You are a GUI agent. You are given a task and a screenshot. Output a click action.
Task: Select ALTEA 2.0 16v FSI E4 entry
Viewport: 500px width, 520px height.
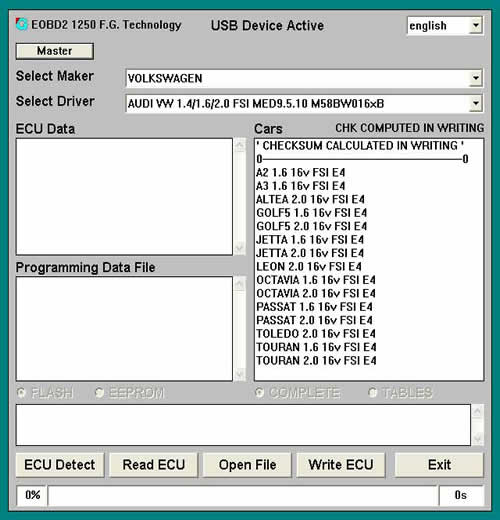(x=310, y=199)
